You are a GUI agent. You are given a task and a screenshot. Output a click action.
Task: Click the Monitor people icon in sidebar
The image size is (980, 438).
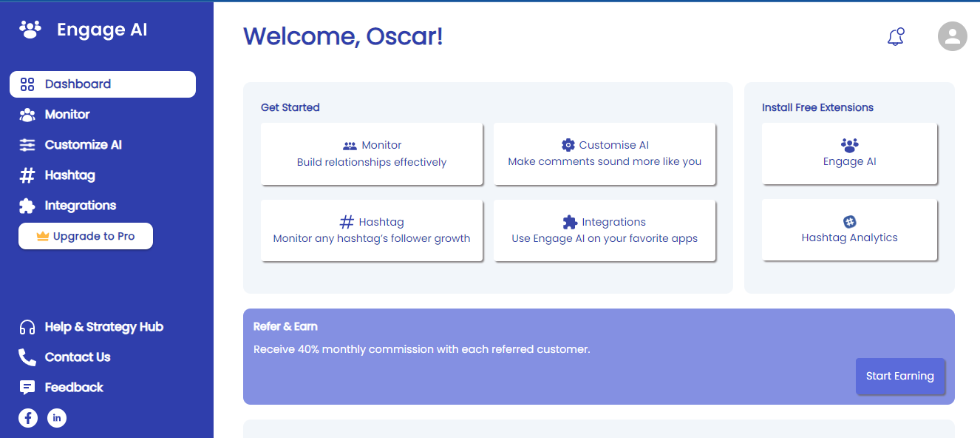[27, 115]
